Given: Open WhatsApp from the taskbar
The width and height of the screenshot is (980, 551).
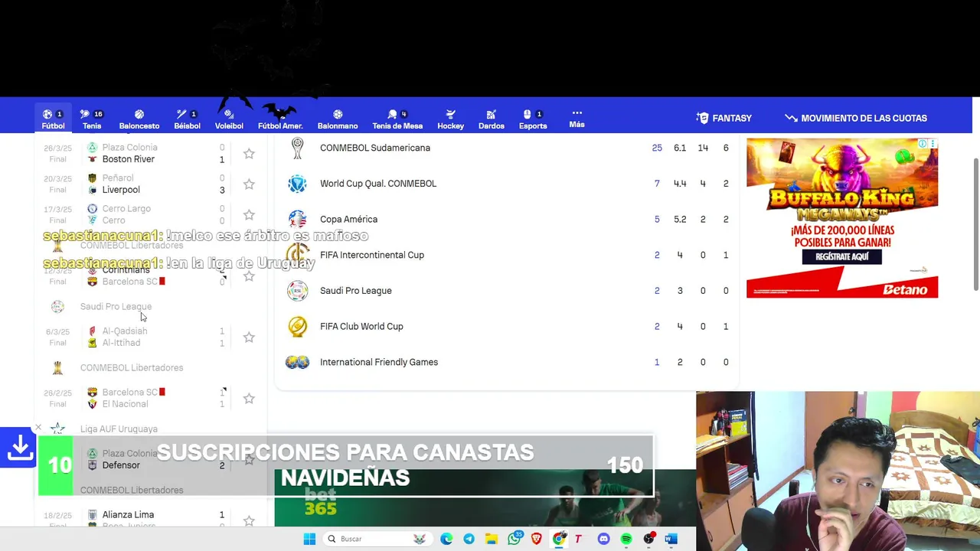Looking at the screenshot, I should coord(514,539).
